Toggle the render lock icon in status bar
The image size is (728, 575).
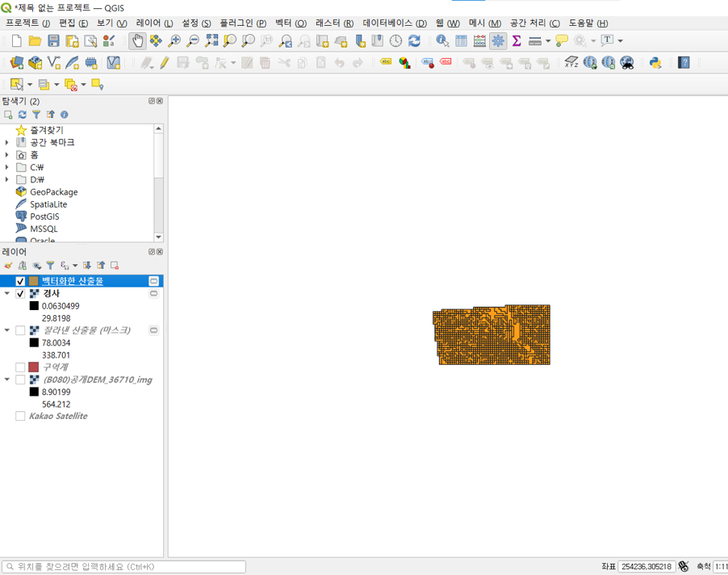point(684,566)
